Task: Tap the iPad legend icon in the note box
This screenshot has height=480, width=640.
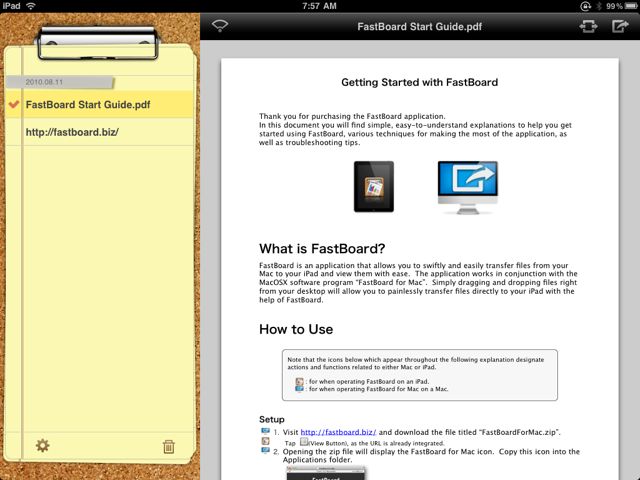Action: coord(300,382)
